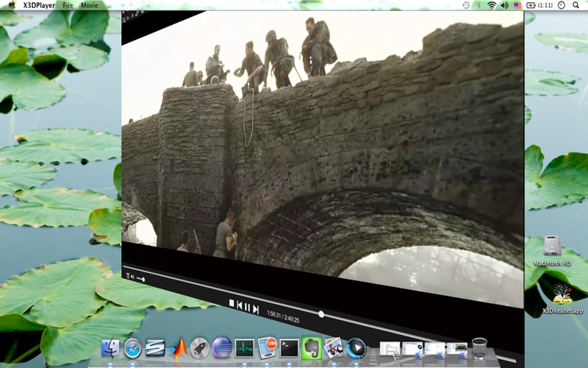Open the Trash in the Dock
The height and width of the screenshot is (368, 588).
pos(479,348)
